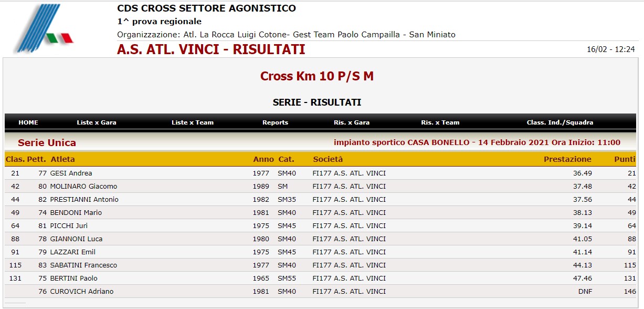
Task: Select athlete PRESTIANNI Antonio
Action: (x=84, y=199)
